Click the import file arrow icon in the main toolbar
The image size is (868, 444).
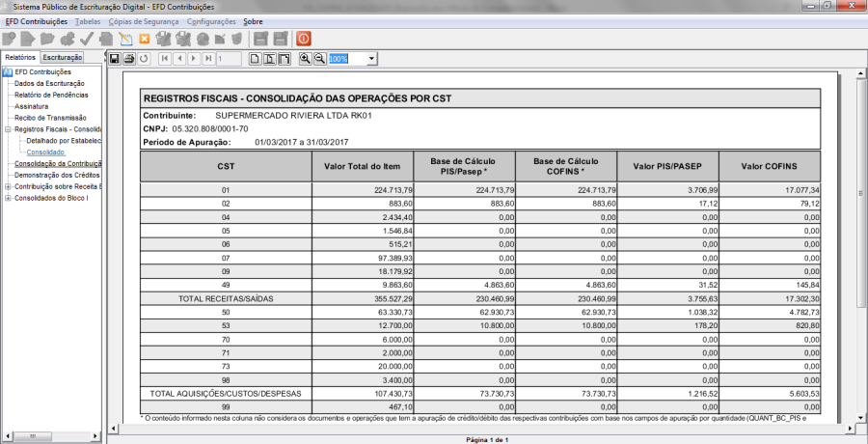(28, 39)
